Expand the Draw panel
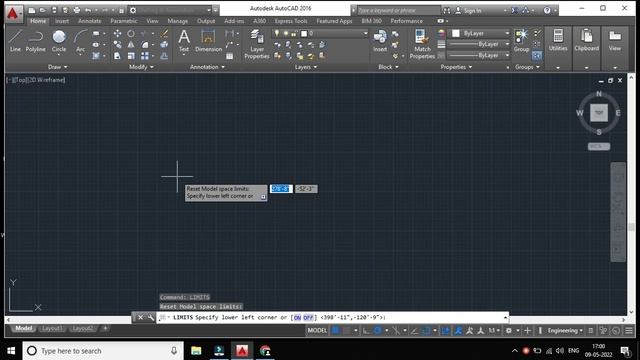Viewport: 640px width, 360px height. click(58, 67)
